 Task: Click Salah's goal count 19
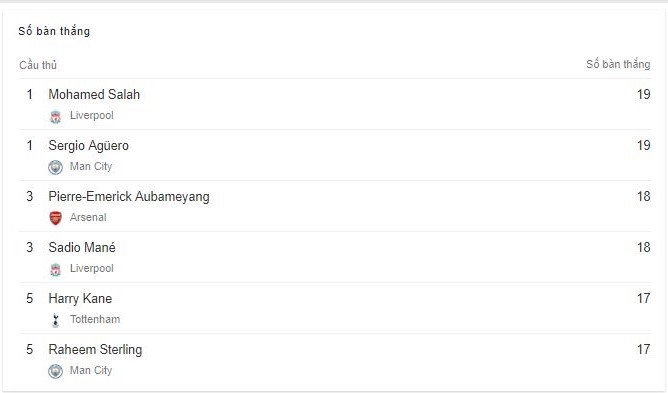pyautogui.click(x=644, y=94)
